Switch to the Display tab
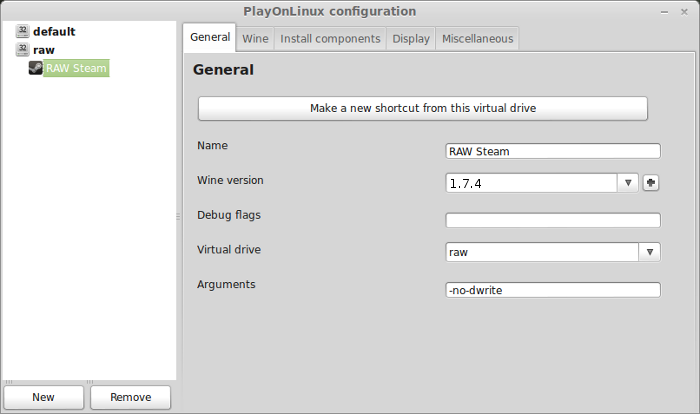The width and height of the screenshot is (700, 414). (x=411, y=39)
